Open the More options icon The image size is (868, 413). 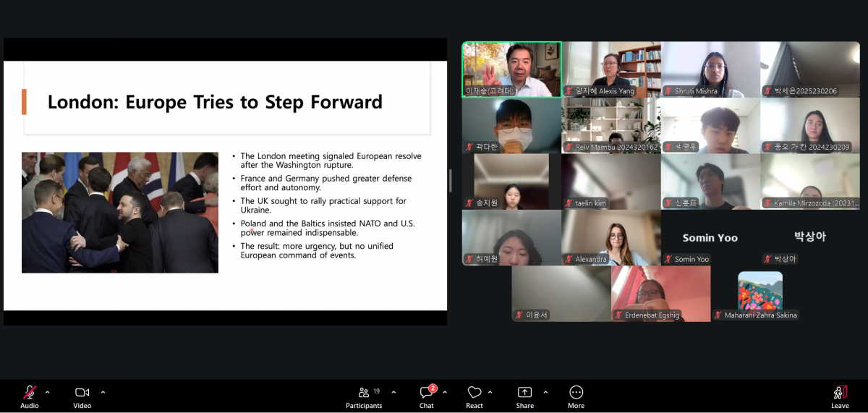(x=576, y=392)
